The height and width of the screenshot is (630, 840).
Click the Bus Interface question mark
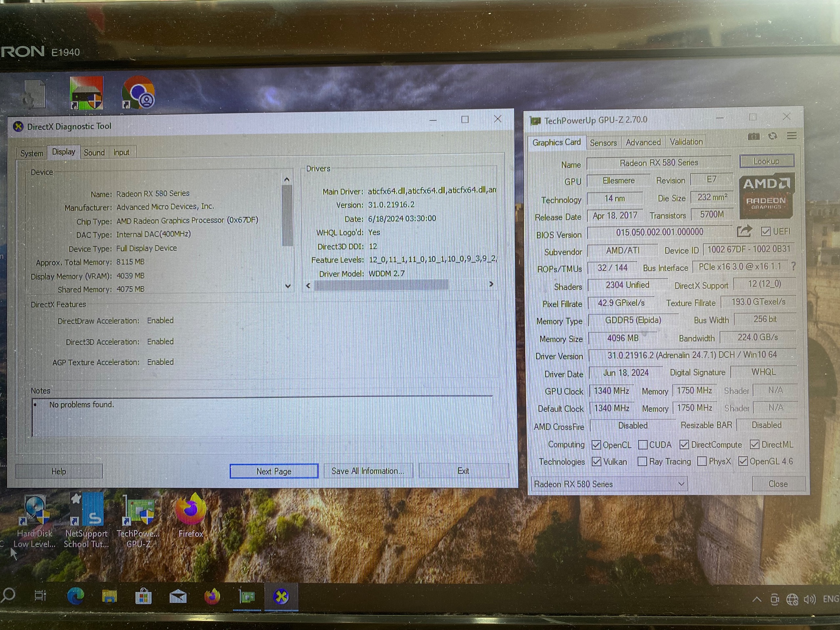[x=793, y=266]
